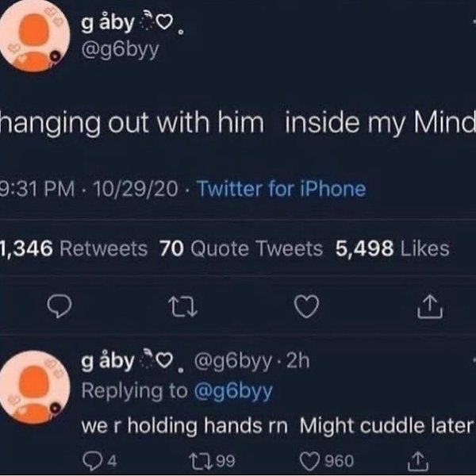
Task: Share the reply tweet via share icon
Action: pos(418,460)
